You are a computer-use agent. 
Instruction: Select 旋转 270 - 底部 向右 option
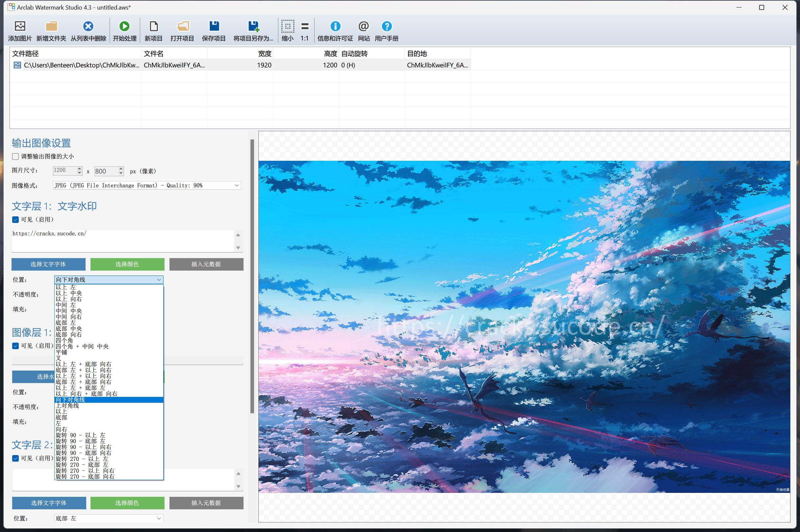click(x=109, y=477)
